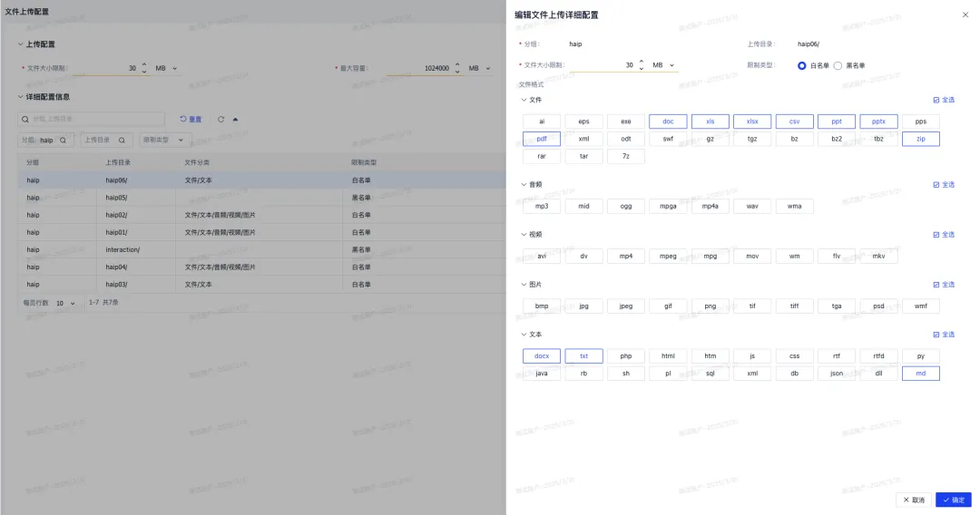Viewport: 980px width, 515px height.
Task: Enable the rar format chip
Action: pyautogui.click(x=541, y=156)
